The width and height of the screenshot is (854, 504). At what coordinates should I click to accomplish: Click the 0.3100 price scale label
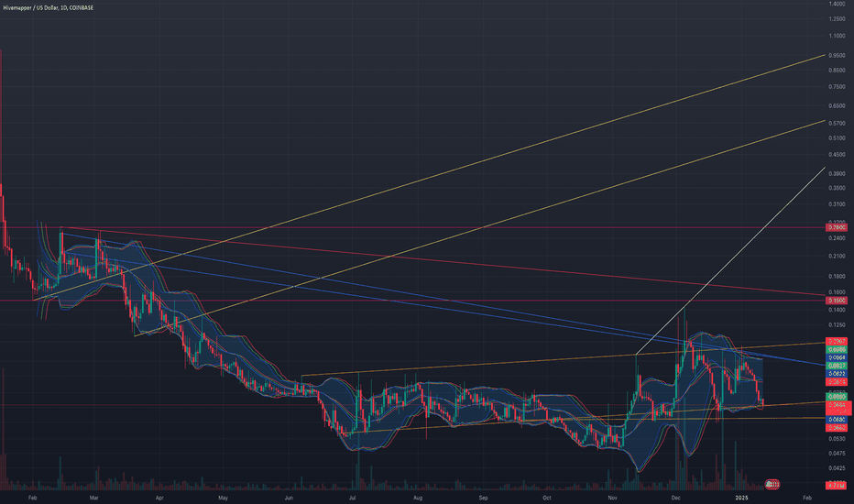pyautogui.click(x=837, y=204)
